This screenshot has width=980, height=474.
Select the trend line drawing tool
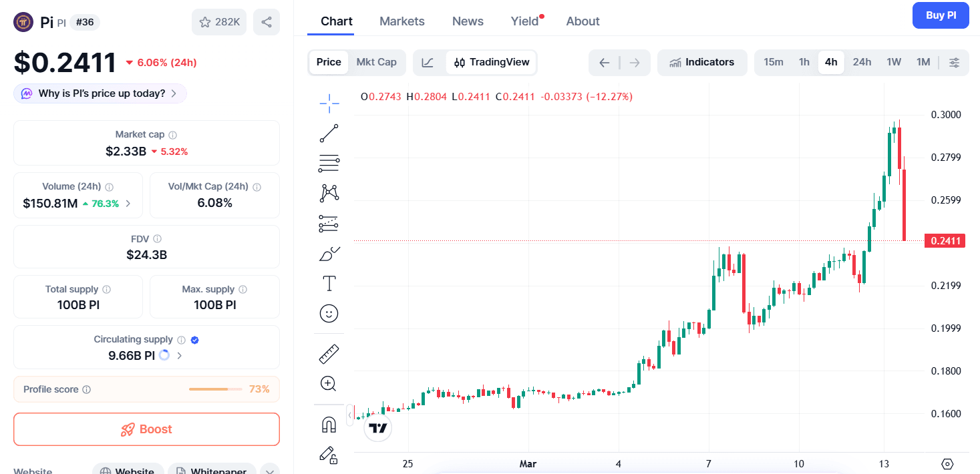coord(329,133)
